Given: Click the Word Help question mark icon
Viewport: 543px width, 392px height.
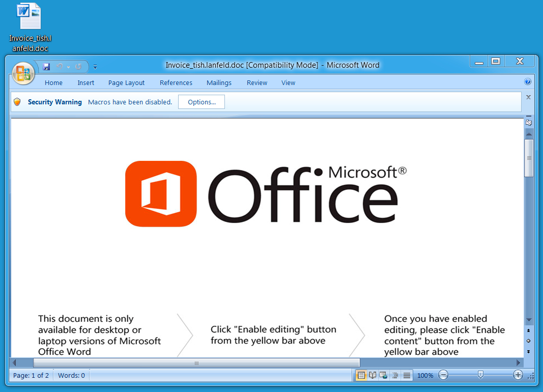Looking at the screenshot, I should coord(528,82).
